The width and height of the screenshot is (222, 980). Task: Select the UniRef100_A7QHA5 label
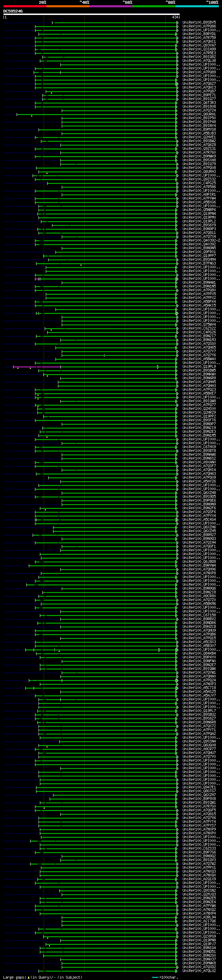(x=199, y=382)
